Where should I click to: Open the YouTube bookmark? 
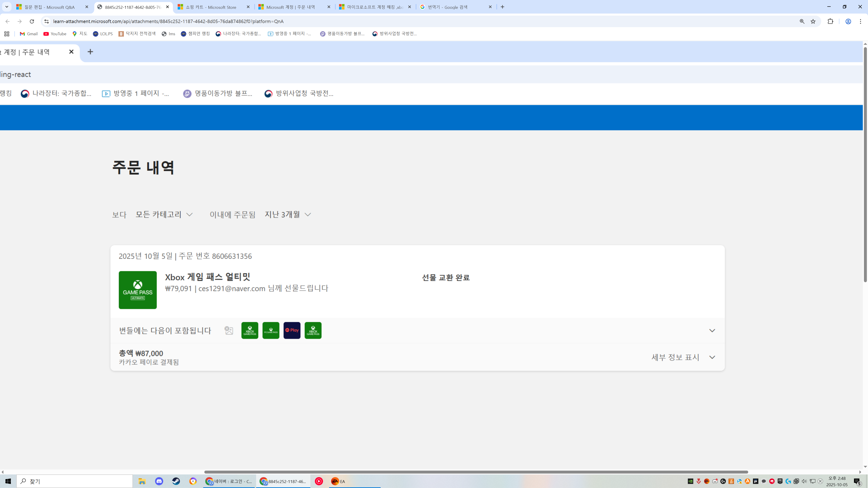coord(55,34)
